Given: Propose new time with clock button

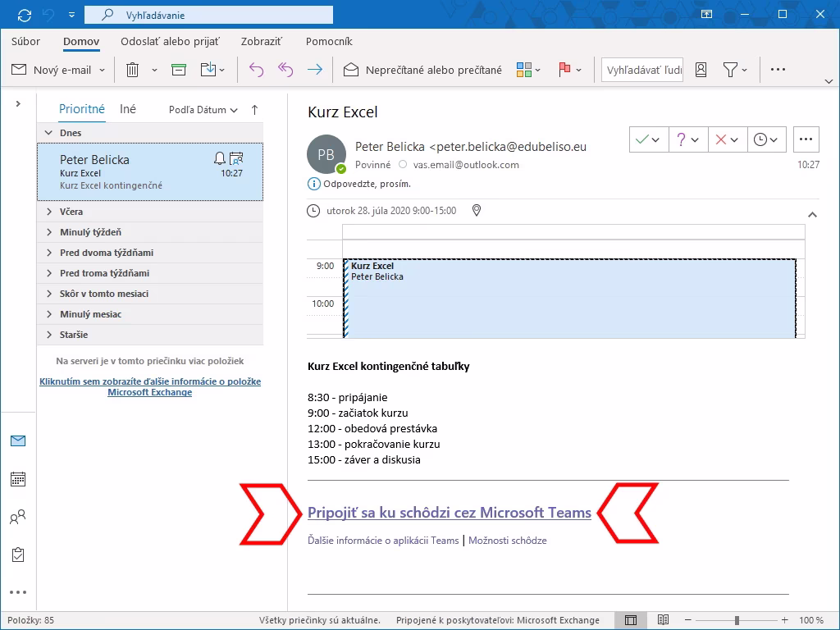Looking at the screenshot, I should pos(766,139).
